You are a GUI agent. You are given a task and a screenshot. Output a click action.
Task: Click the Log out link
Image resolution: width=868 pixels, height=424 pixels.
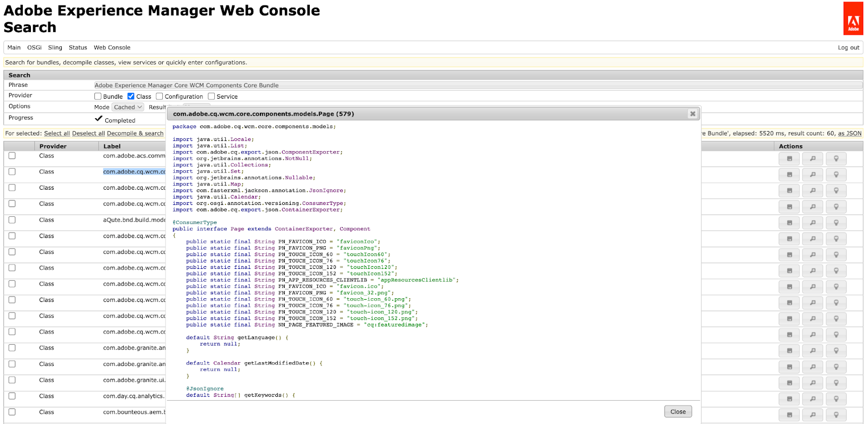click(848, 48)
